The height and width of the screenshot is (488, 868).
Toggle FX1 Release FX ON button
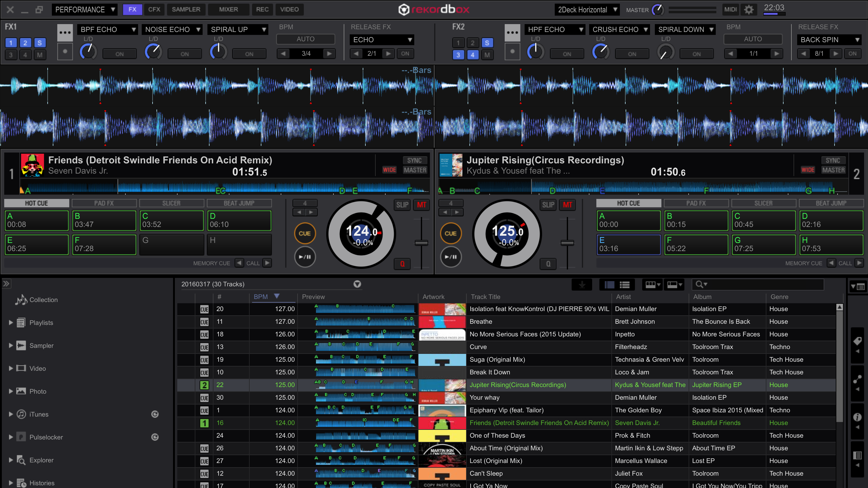(x=405, y=54)
